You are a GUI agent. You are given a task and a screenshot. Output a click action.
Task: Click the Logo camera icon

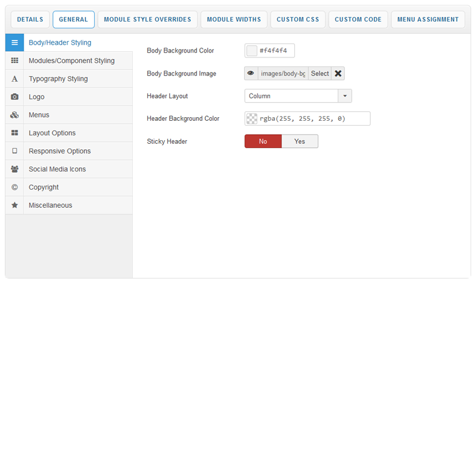click(x=14, y=97)
